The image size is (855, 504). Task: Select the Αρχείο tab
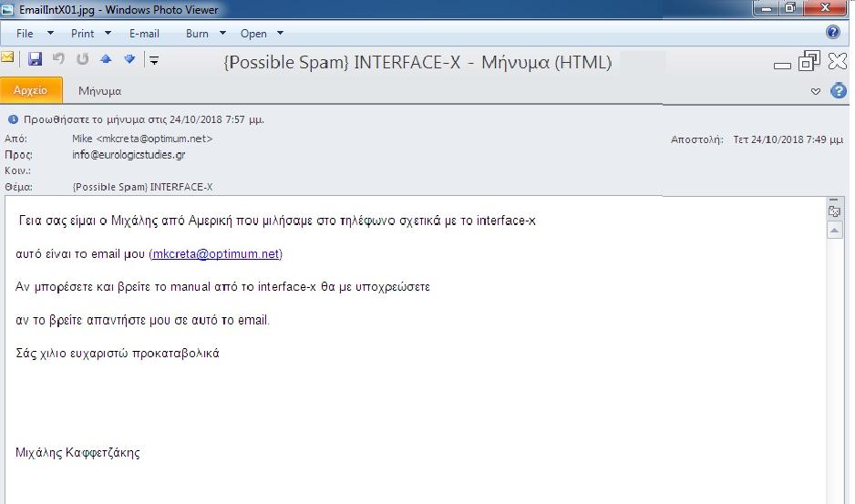click(x=31, y=90)
